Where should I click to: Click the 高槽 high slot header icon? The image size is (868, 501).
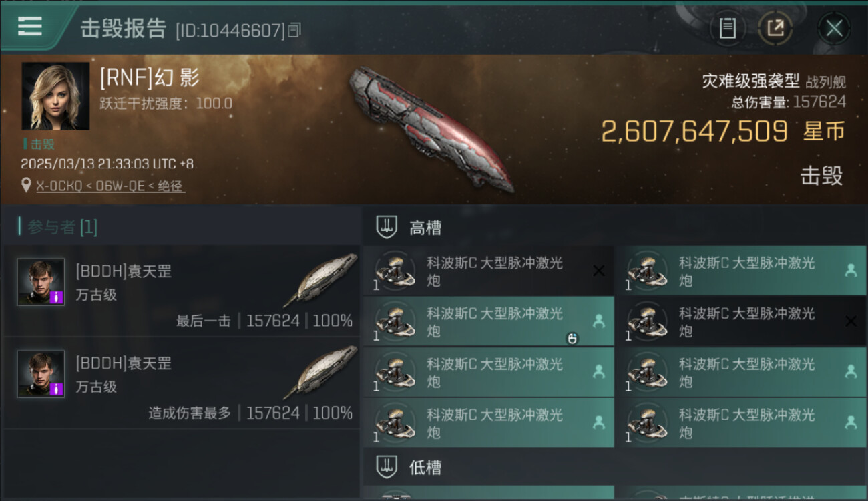[x=387, y=227]
